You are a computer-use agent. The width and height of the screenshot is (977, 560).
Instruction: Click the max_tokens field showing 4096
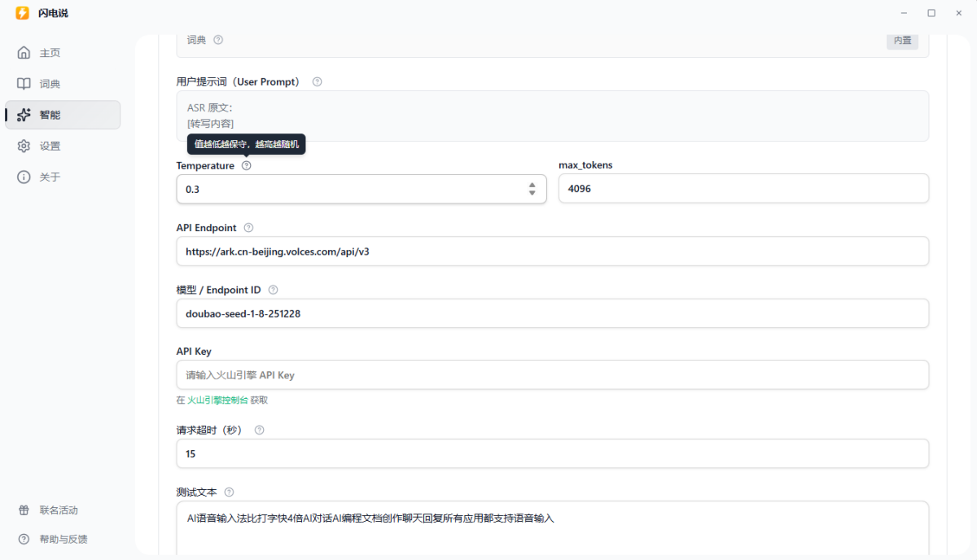[743, 189]
